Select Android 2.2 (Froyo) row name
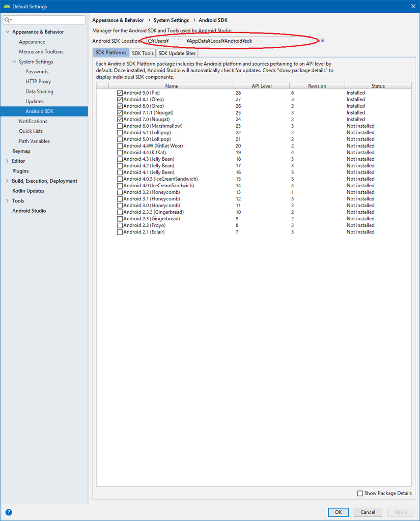The image size is (420, 521). (x=144, y=225)
